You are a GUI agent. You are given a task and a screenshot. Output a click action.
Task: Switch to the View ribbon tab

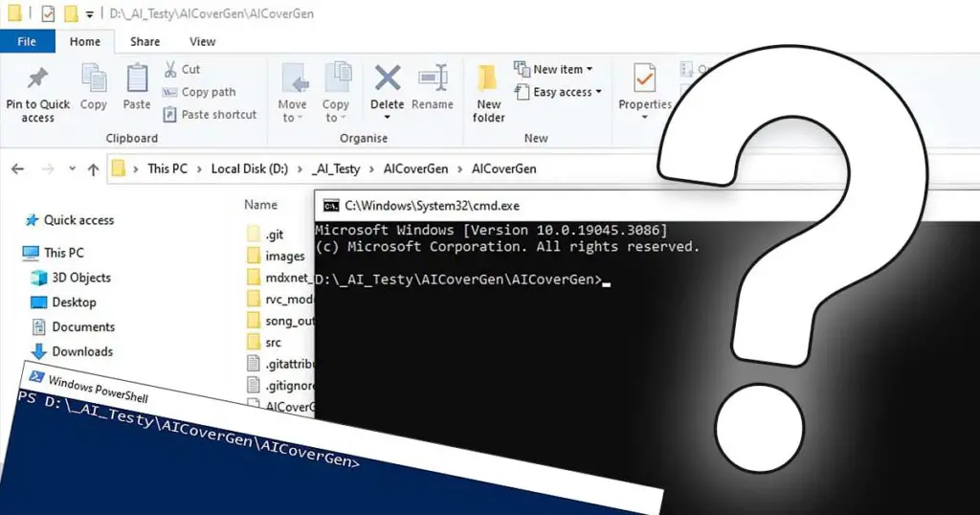pyautogui.click(x=203, y=41)
